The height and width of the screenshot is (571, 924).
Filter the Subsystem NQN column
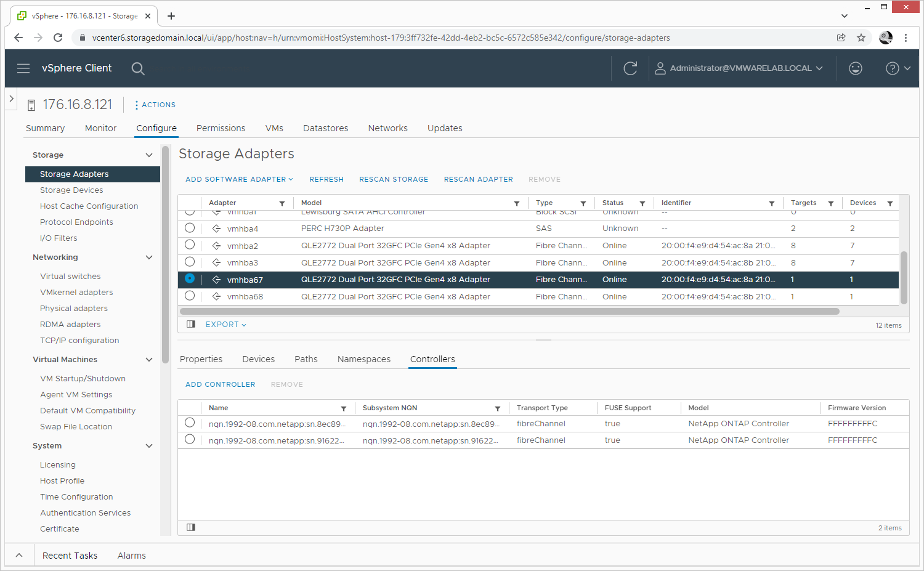click(x=498, y=408)
